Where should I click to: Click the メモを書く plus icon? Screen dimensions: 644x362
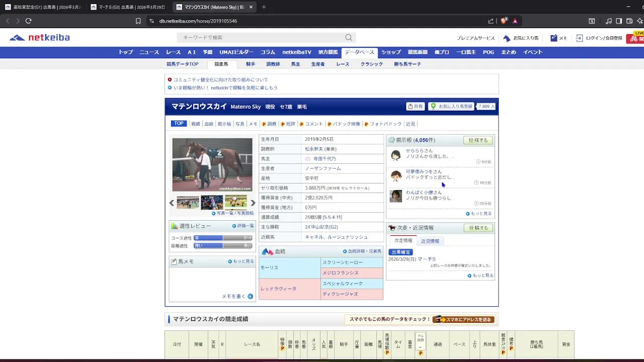pyautogui.click(x=251, y=297)
